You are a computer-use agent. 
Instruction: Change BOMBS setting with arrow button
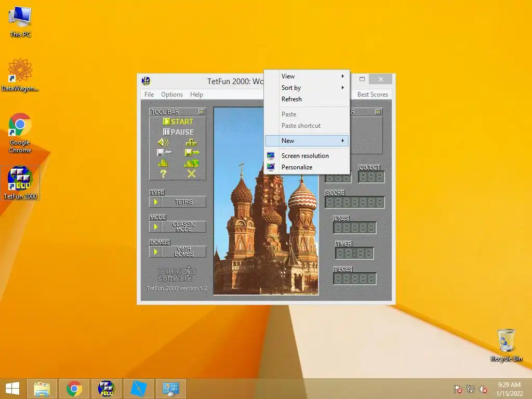[x=156, y=252]
